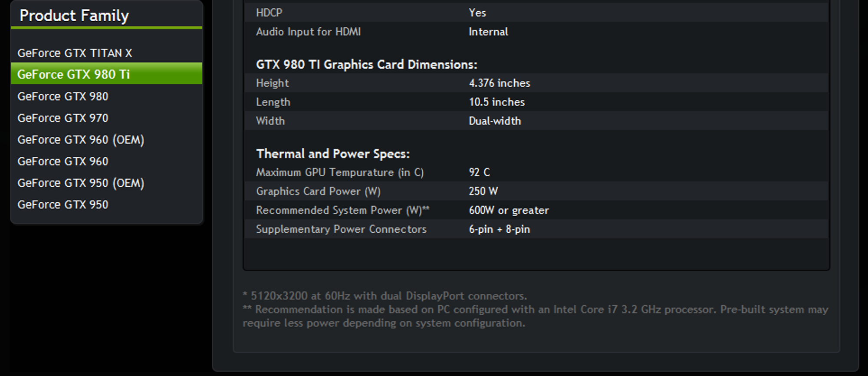Click the HDCP specification row
Screen dimensions: 868x376
point(536,13)
